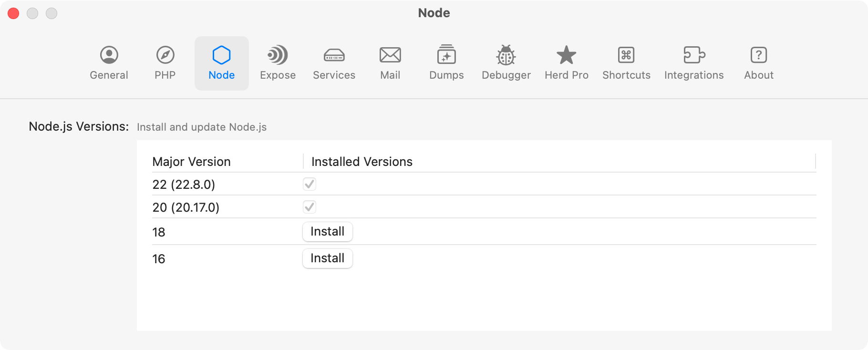The image size is (868, 350).
Task: Open the Integrations puzzle tab
Action: 694,63
